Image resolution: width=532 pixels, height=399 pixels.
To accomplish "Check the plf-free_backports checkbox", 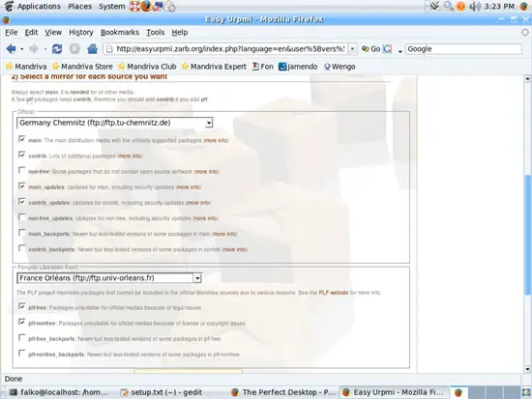I will click(21, 337).
